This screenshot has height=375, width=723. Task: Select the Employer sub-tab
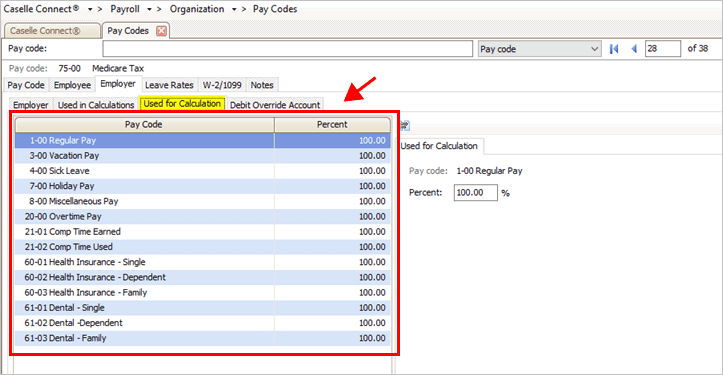click(30, 105)
